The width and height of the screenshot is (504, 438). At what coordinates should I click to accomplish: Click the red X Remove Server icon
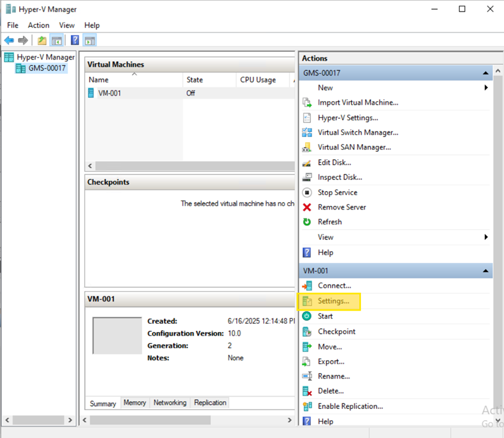point(307,207)
